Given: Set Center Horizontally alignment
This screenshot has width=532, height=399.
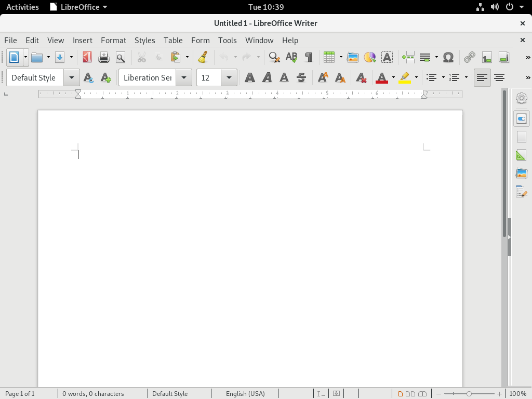Looking at the screenshot, I should point(499,78).
